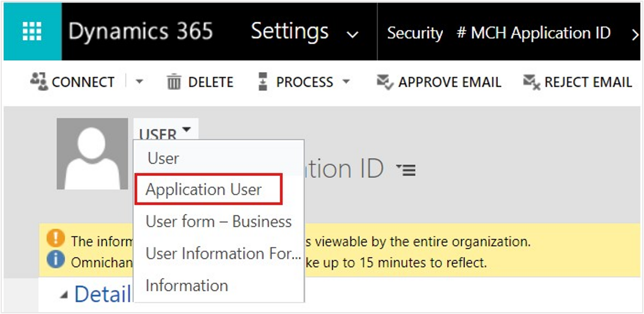Click the DELETE command text

click(x=211, y=82)
